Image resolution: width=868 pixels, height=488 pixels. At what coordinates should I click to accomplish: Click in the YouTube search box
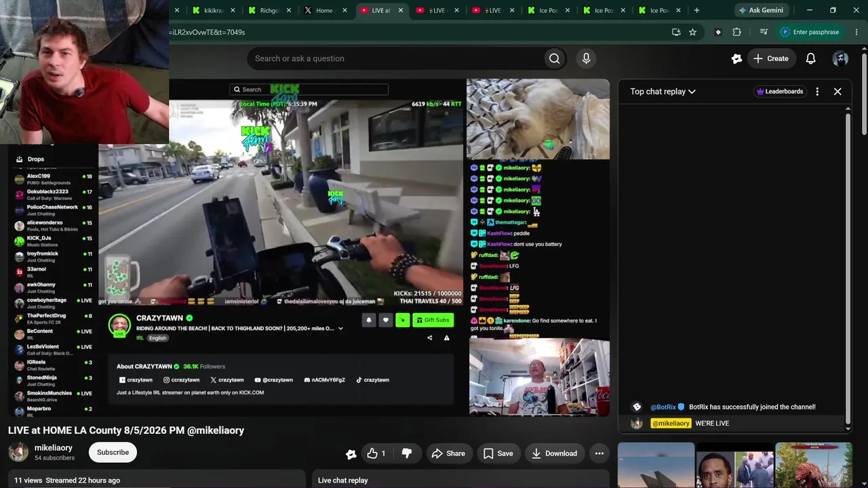pos(395,58)
